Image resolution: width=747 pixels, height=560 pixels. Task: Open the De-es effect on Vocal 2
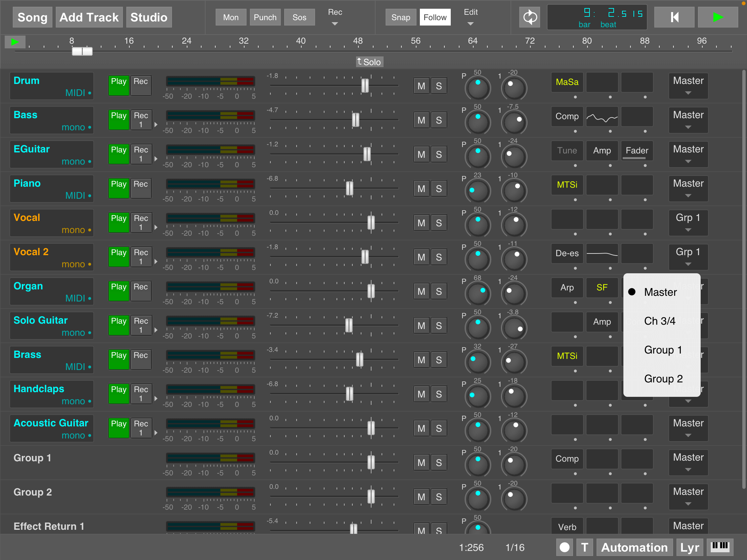pos(567,253)
